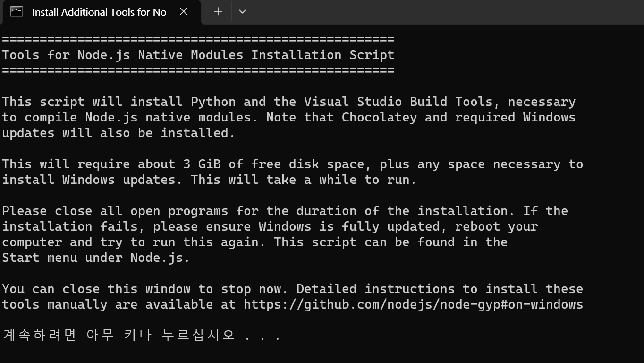Click the 3 GiB disk space text
Screen dimensions: 644x363
[x=202, y=164]
